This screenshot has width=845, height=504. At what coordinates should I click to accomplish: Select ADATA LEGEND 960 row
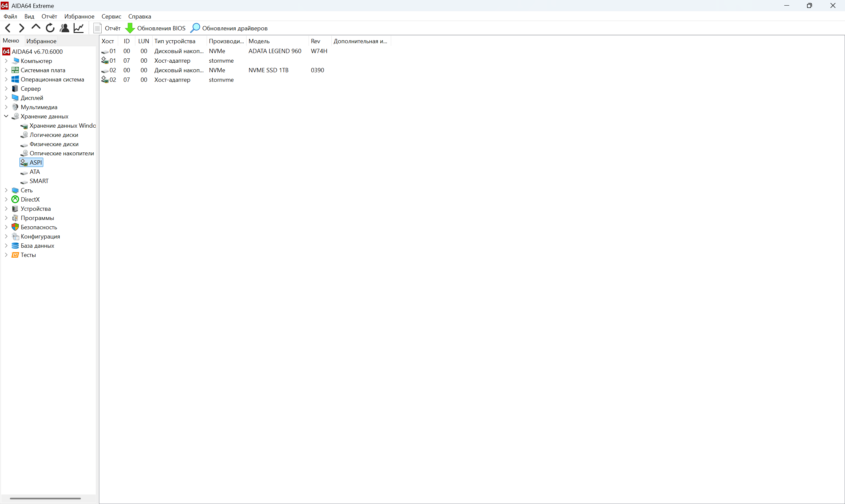274,51
